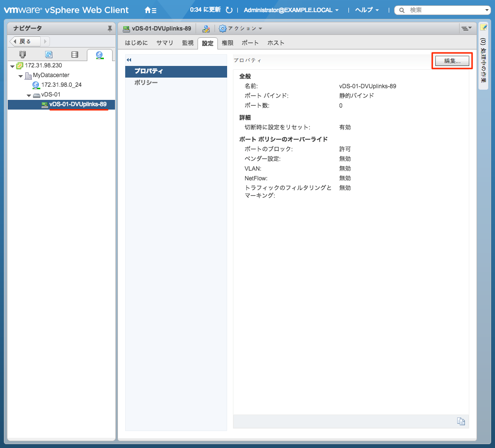Open the notes icon in right sidebar
The height and width of the screenshot is (448, 495).
click(483, 28)
